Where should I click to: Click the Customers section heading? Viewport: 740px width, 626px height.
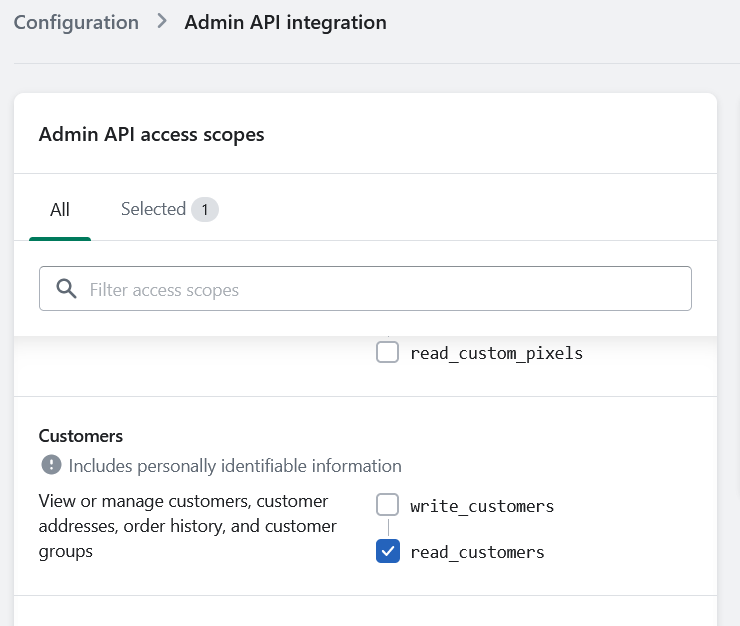[x=81, y=436]
